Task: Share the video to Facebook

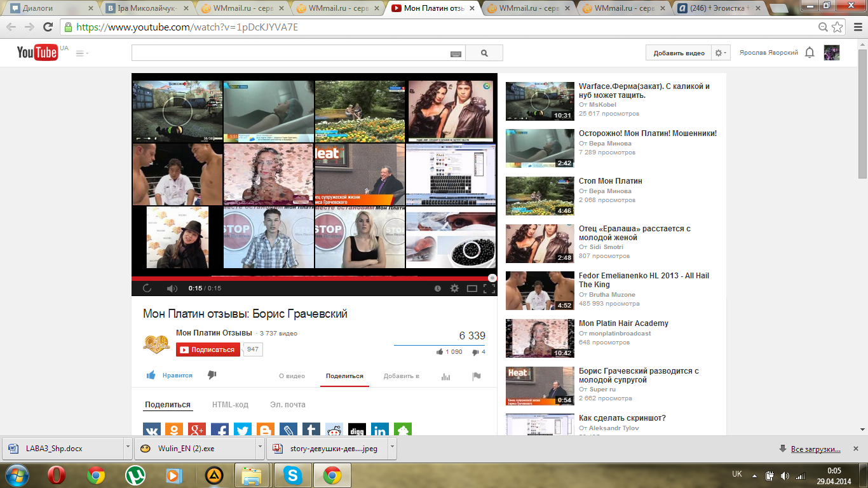Action: pyautogui.click(x=220, y=430)
